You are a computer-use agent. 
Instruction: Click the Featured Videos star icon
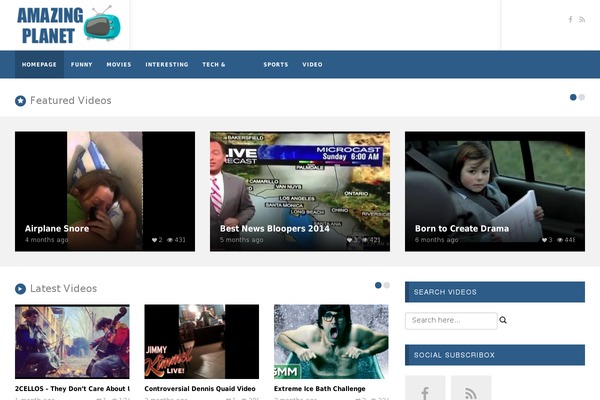coord(20,101)
